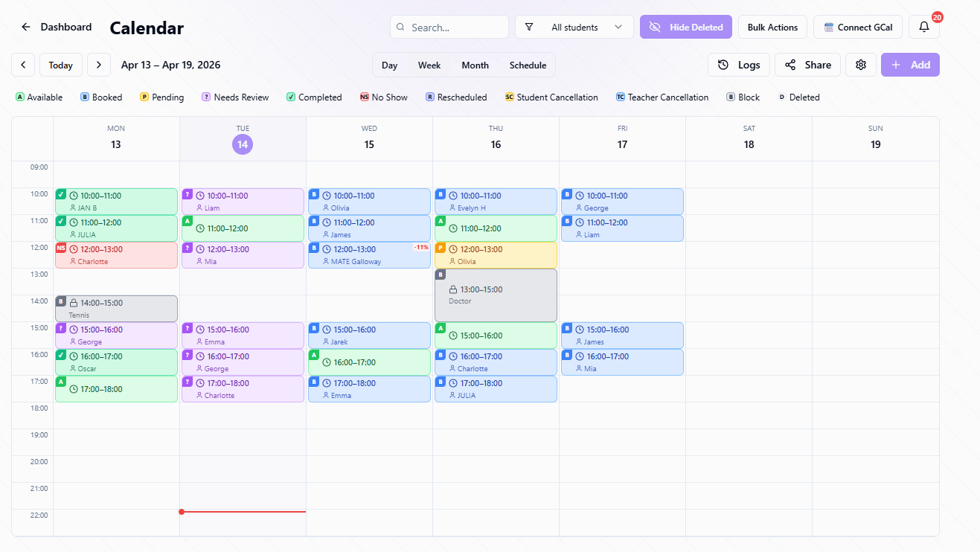Click the Share button
Screen dimensions: 980x552
pos(808,65)
